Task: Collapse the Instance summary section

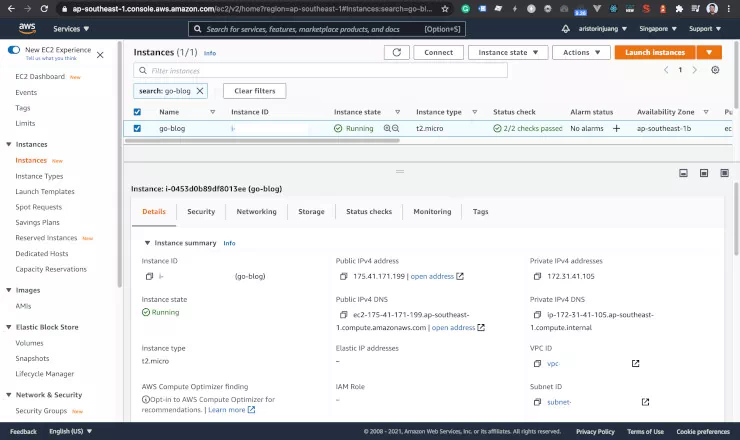Action: pos(147,243)
